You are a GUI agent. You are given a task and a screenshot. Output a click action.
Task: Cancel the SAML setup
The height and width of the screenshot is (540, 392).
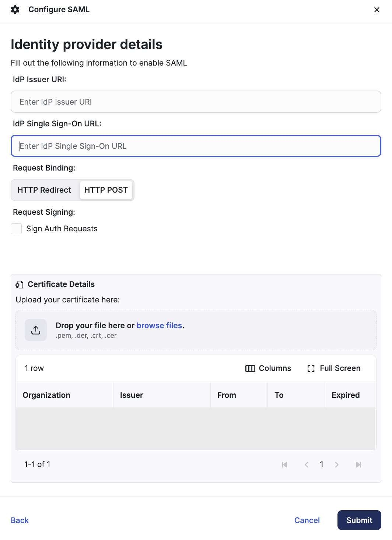pos(307,520)
